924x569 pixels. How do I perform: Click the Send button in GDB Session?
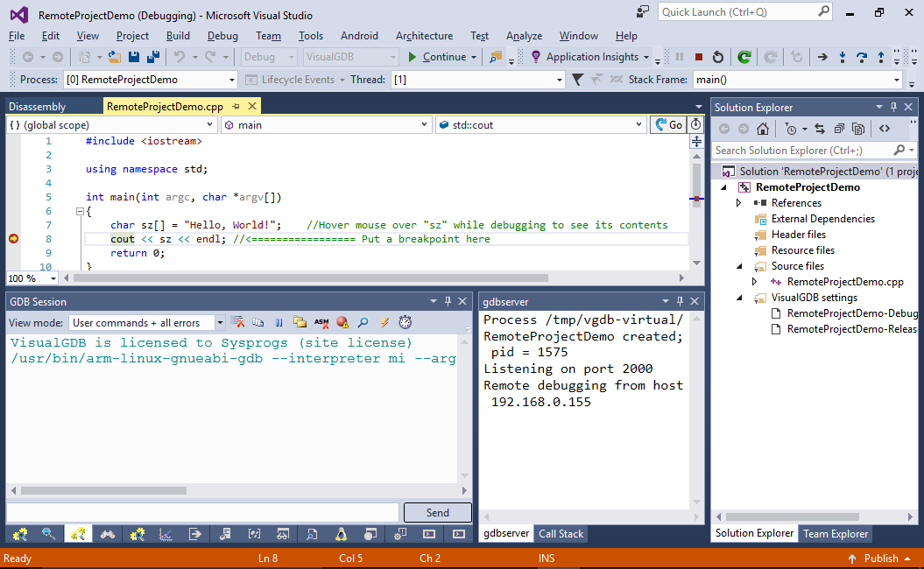(437, 512)
